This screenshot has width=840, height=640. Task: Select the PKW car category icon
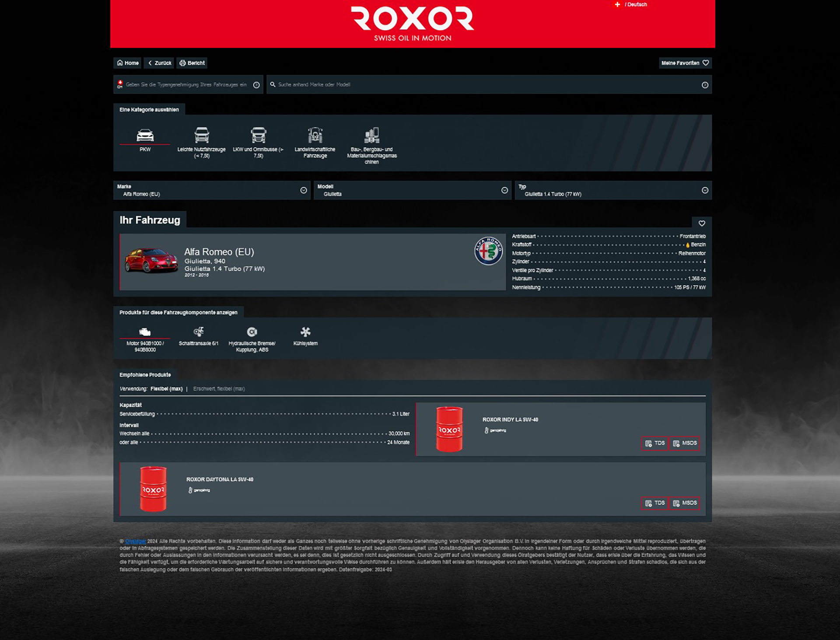coord(145,135)
